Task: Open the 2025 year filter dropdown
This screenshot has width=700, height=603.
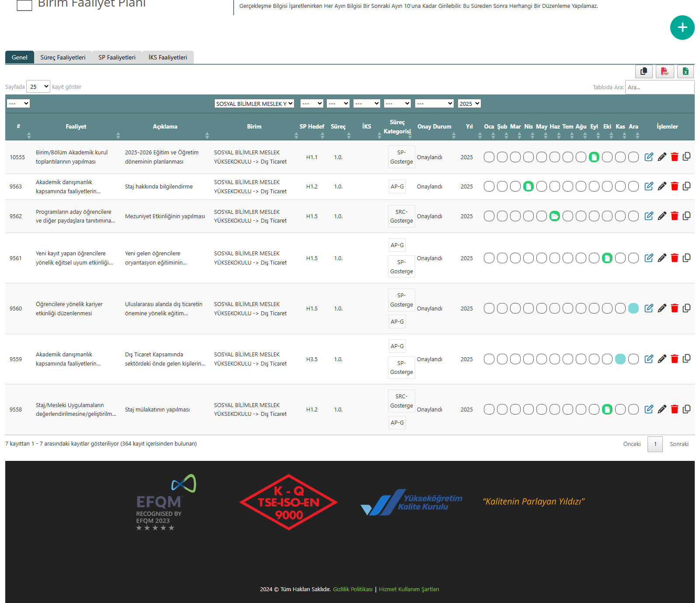Action: tap(469, 104)
